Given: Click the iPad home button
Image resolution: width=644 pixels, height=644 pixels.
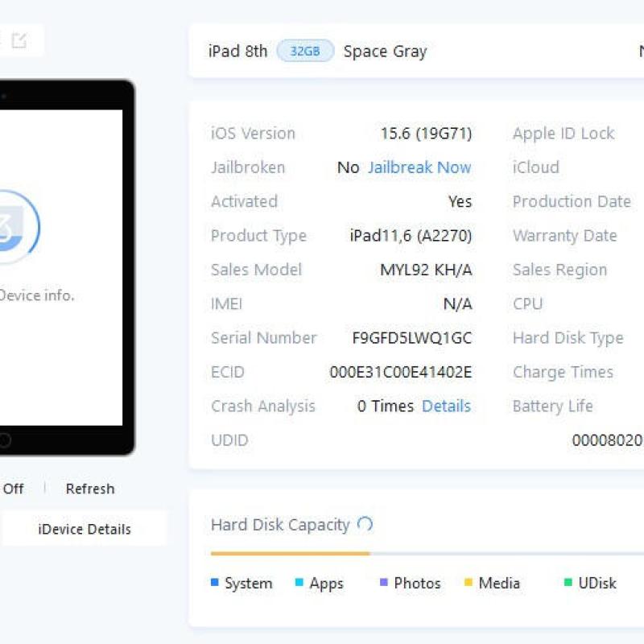Looking at the screenshot, I should pyautogui.click(x=5, y=440).
